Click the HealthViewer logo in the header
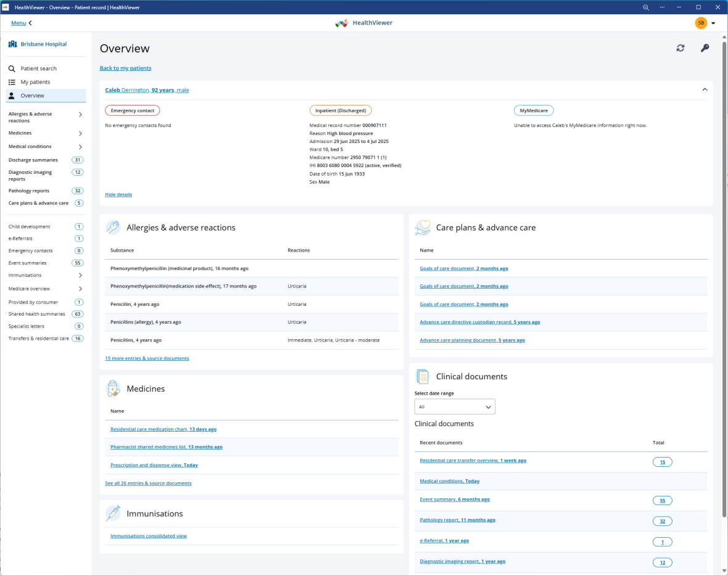The image size is (728, 576). [x=341, y=23]
